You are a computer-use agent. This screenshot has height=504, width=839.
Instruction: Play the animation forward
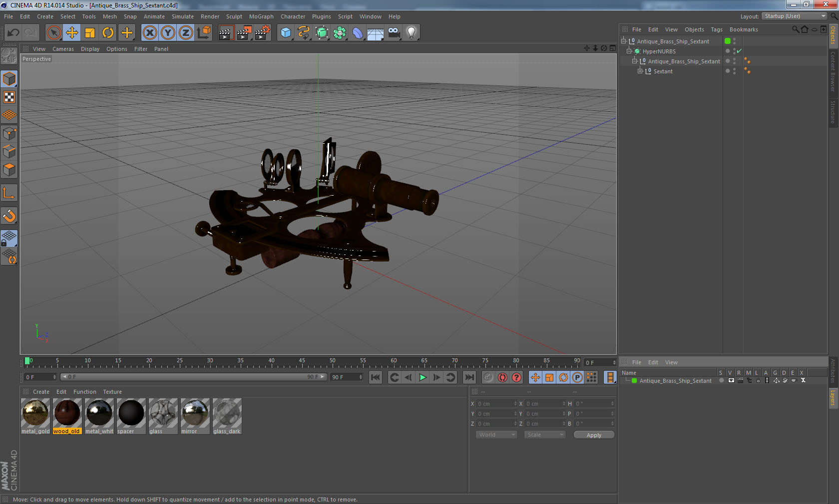coord(422,377)
